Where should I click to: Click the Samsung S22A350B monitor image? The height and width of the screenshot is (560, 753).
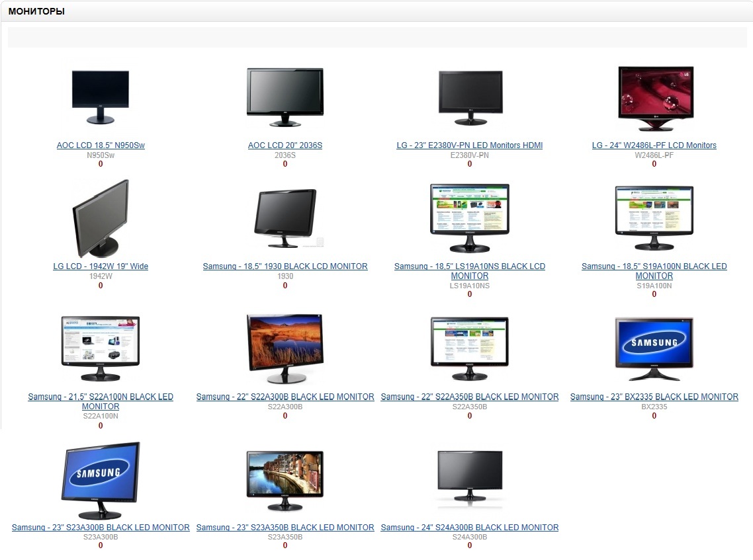pos(470,348)
